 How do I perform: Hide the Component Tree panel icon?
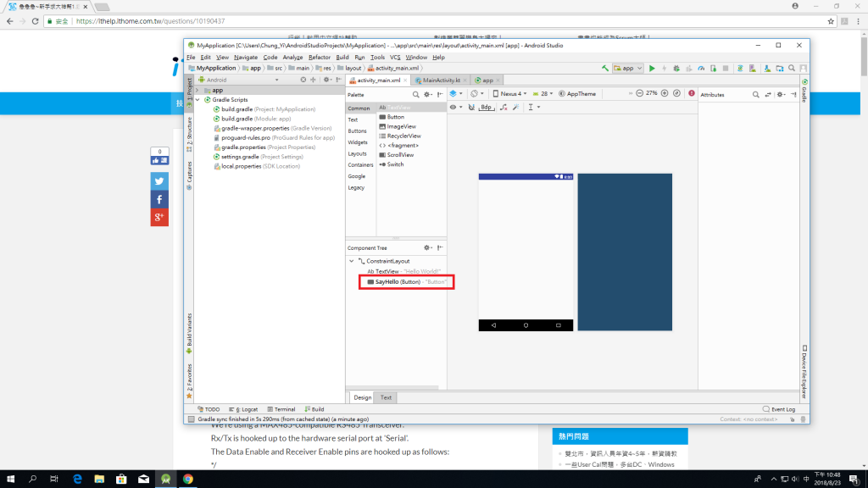click(440, 248)
